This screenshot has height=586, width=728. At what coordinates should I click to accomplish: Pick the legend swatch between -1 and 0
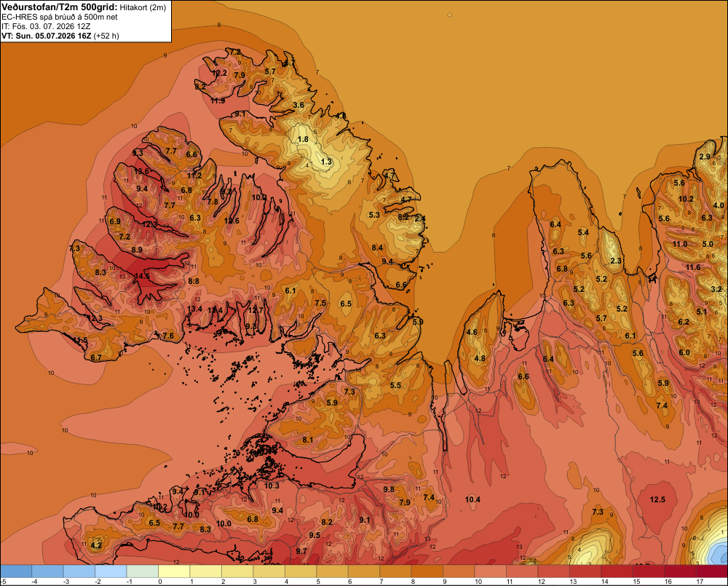coord(143,571)
